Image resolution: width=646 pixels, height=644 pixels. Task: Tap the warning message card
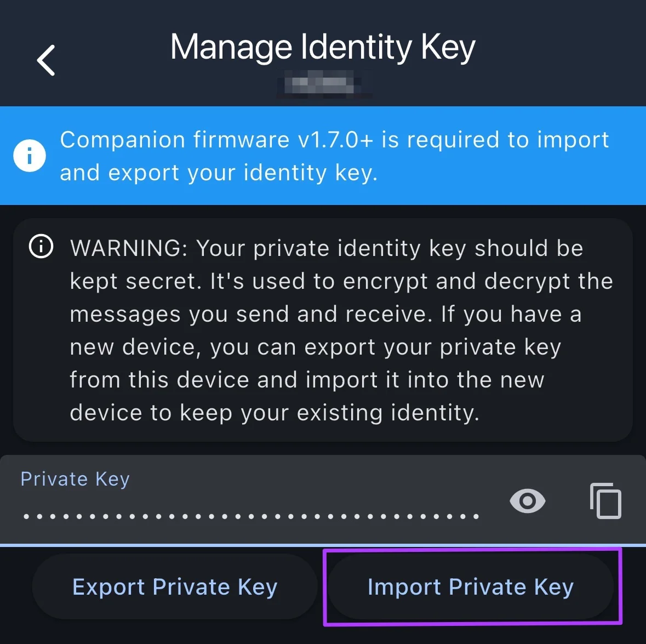point(323,329)
